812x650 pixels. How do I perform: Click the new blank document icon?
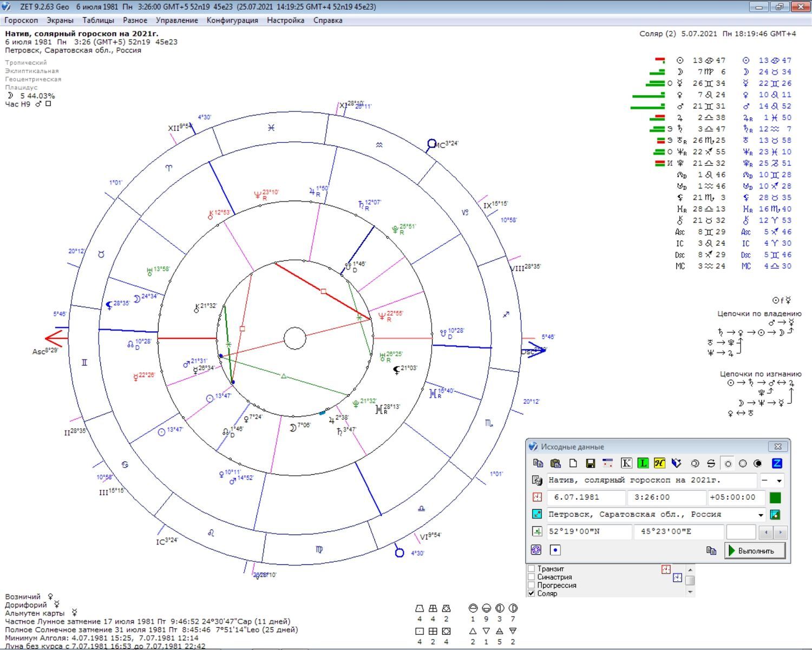(573, 463)
